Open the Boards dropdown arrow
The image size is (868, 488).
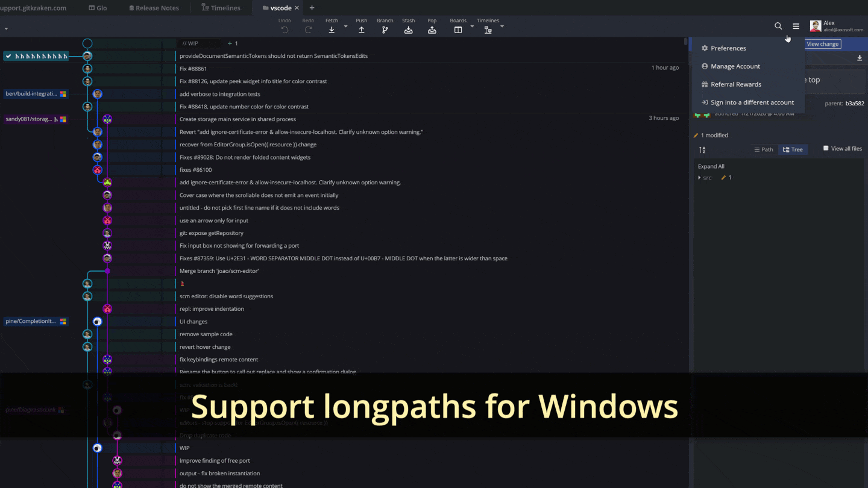coord(472,27)
